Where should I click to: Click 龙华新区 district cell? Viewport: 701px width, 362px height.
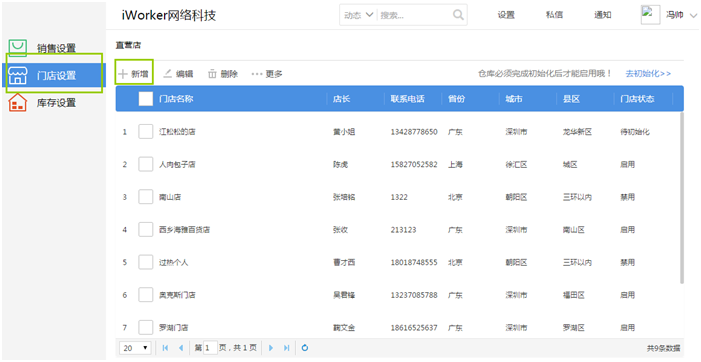click(x=577, y=132)
